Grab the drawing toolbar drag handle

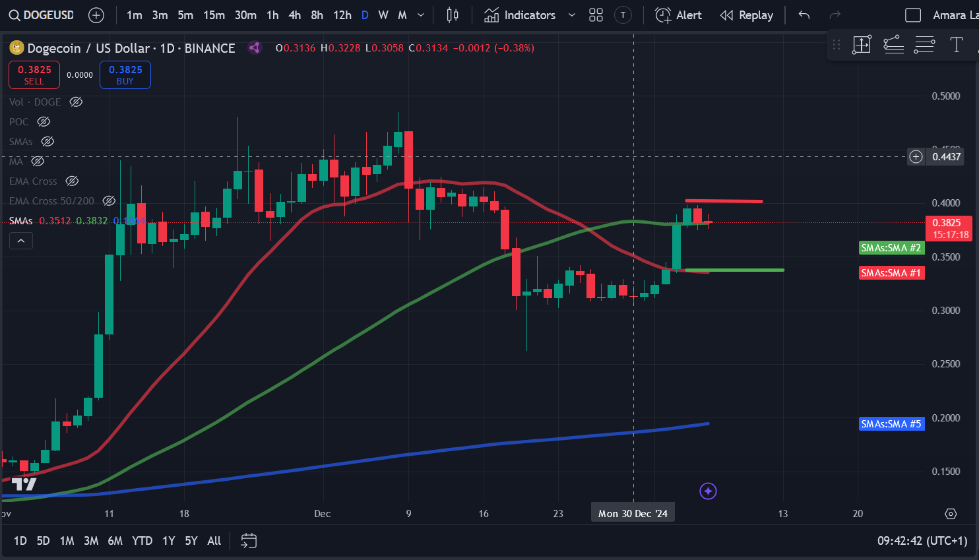tap(837, 45)
